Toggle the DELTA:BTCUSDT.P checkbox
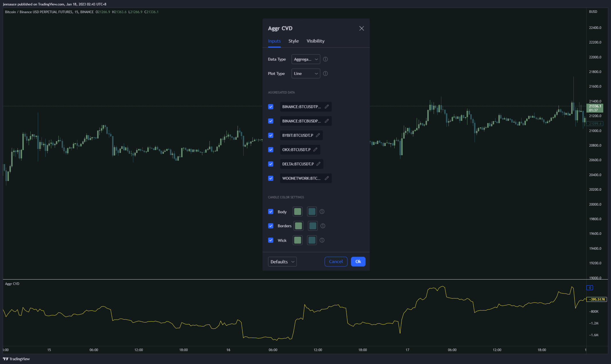 pos(271,164)
